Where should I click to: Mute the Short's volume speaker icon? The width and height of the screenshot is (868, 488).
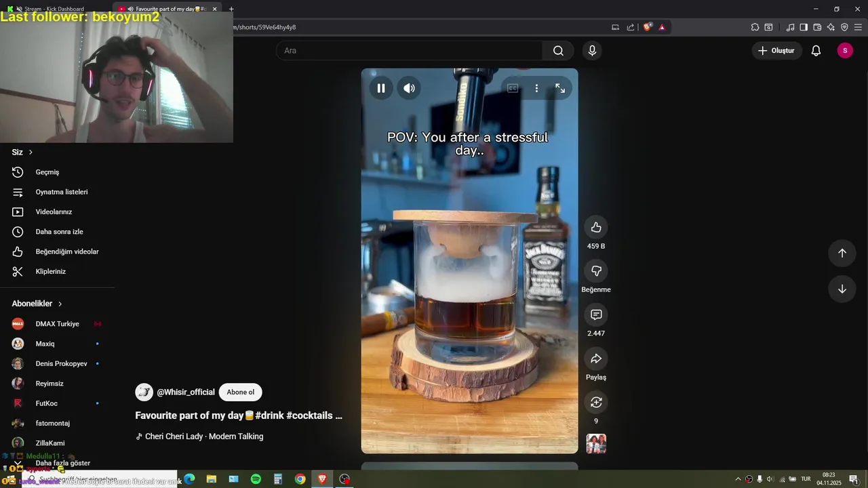(x=409, y=88)
